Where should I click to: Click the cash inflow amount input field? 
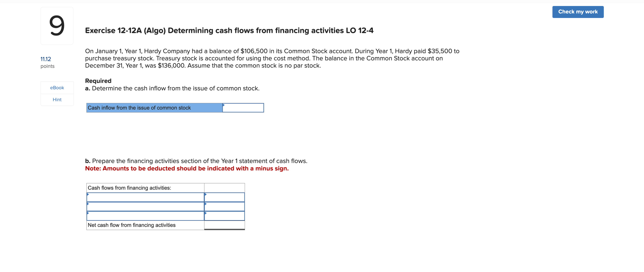244,108
